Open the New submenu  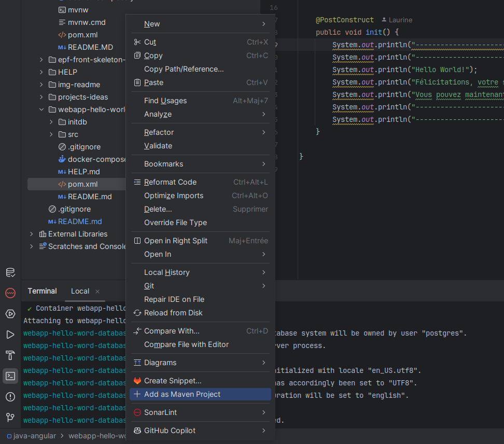point(200,24)
